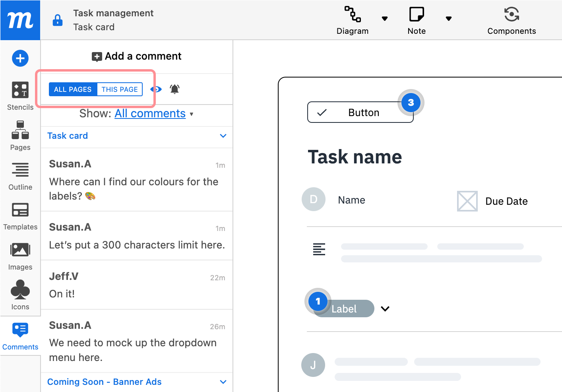
Task: Select the All Pages tab
Action: (x=73, y=89)
